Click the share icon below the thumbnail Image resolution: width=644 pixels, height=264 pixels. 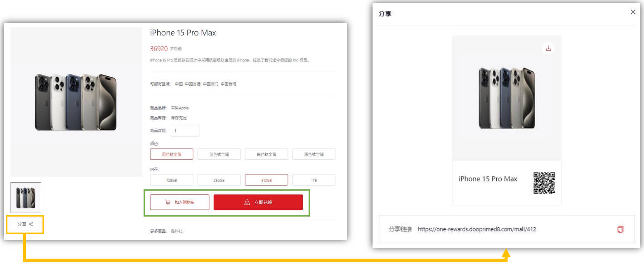pyautogui.click(x=31, y=224)
